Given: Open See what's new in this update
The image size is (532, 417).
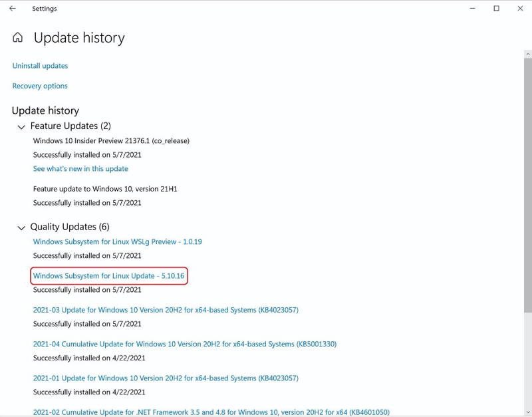Looking at the screenshot, I should click(x=80, y=169).
